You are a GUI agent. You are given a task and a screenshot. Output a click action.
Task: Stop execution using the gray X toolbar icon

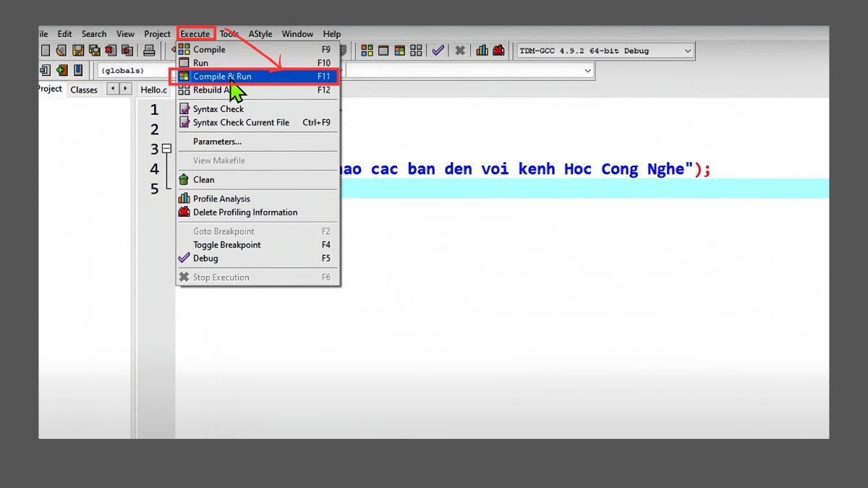click(460, 50)
